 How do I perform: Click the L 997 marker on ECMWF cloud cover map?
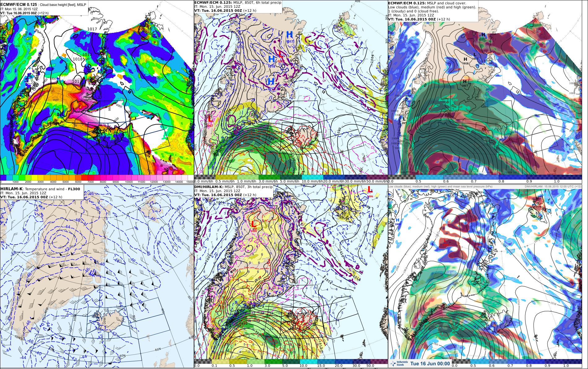coord(404,121)
